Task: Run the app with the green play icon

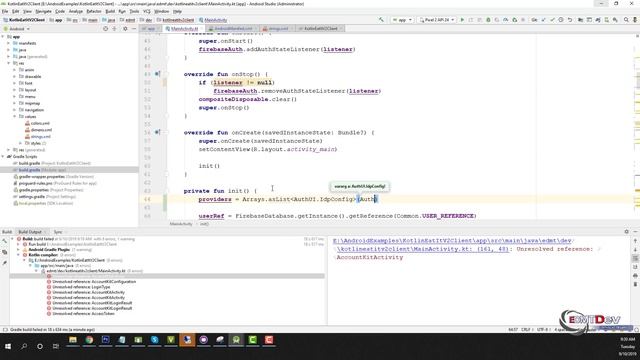Action: click(462, 20)
